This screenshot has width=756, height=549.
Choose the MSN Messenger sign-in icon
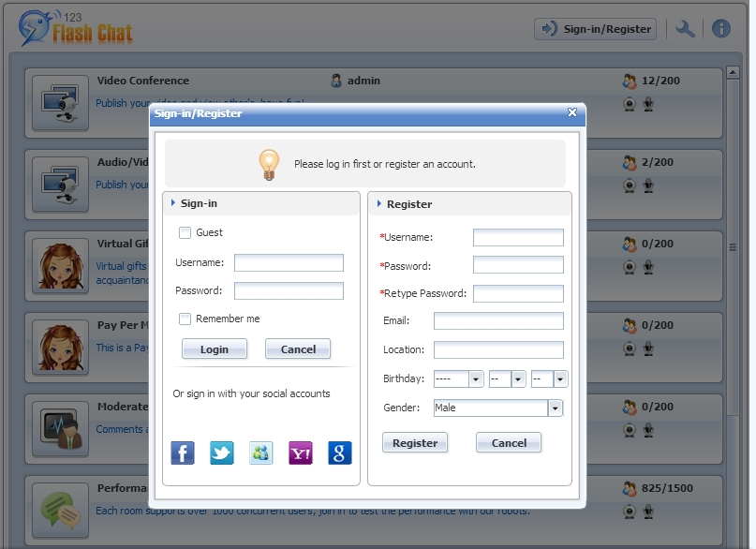pyautogui.click(x=261, y=453)
